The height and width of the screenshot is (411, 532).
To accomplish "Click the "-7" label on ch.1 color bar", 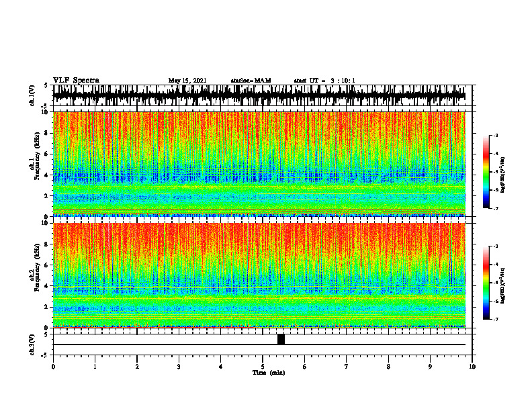I will coord(496,208).
